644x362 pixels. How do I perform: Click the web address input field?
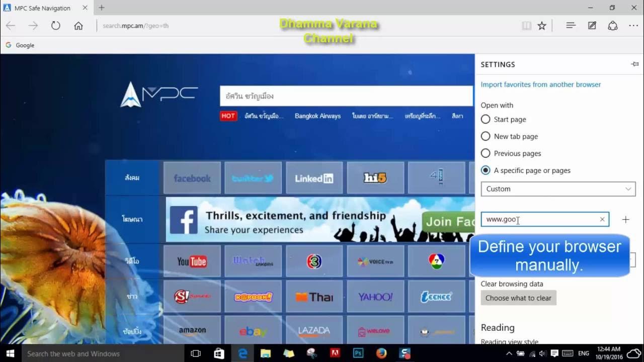pos(545,219)
